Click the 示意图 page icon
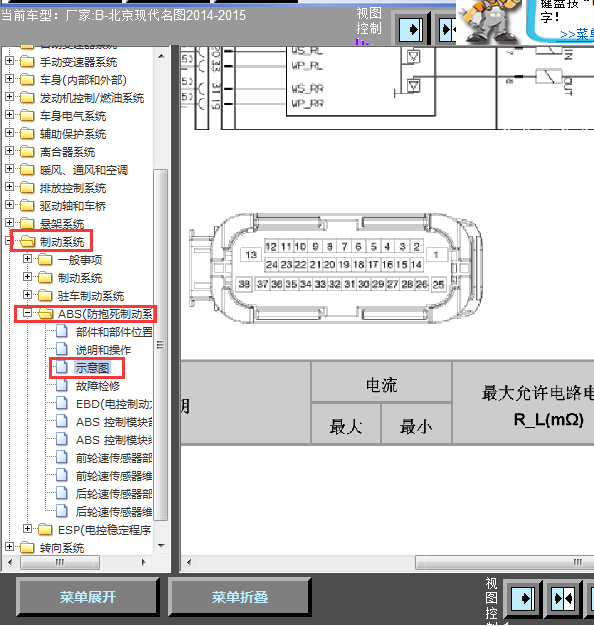Viewport: 594px width, 626px height. [61, 367]
